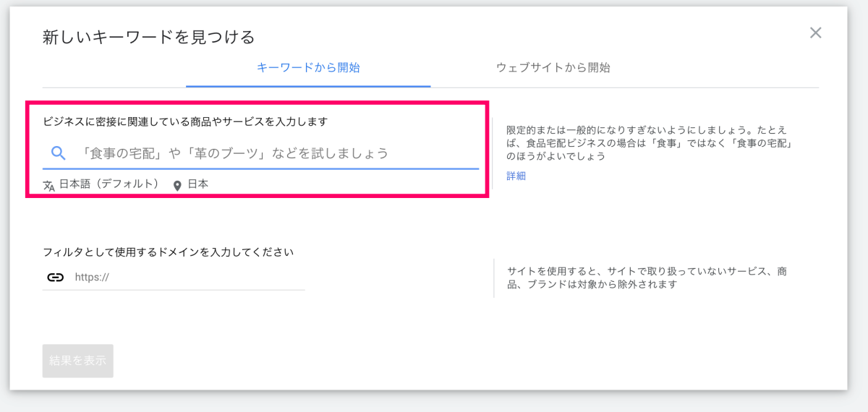Click the label フィルタとして使用するドメインを入力してください
This screenshot has height=412, width=868.
(168, 252)
